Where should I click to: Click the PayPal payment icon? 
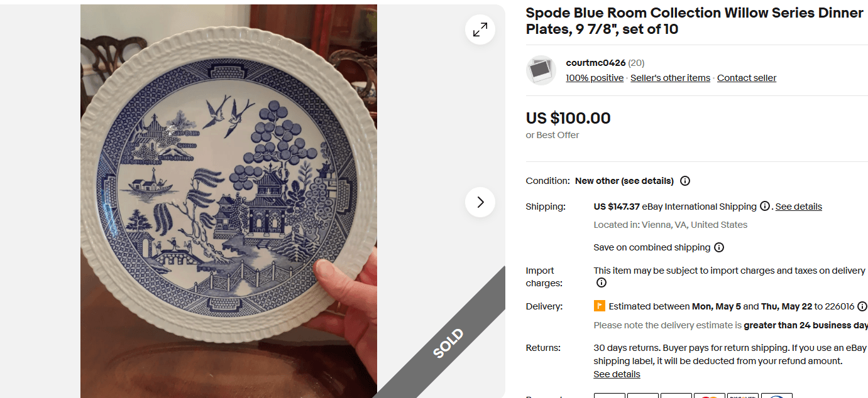tap(777, 395)
